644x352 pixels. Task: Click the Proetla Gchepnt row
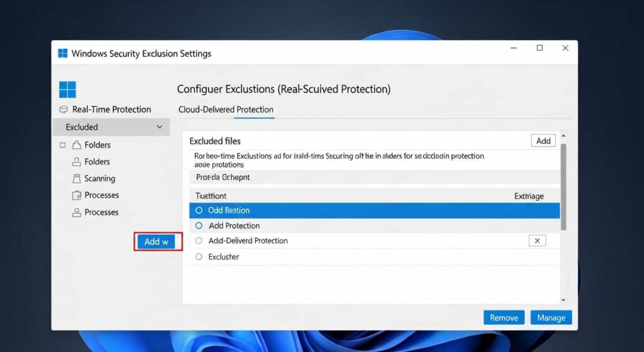(x=375, y=177)
